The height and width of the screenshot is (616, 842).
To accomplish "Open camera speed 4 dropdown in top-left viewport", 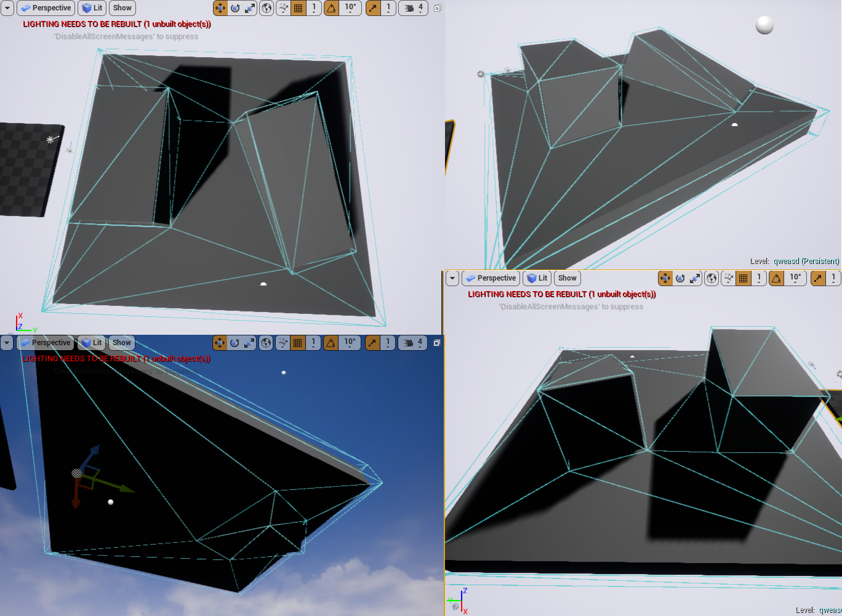I will tap(420, 8).
